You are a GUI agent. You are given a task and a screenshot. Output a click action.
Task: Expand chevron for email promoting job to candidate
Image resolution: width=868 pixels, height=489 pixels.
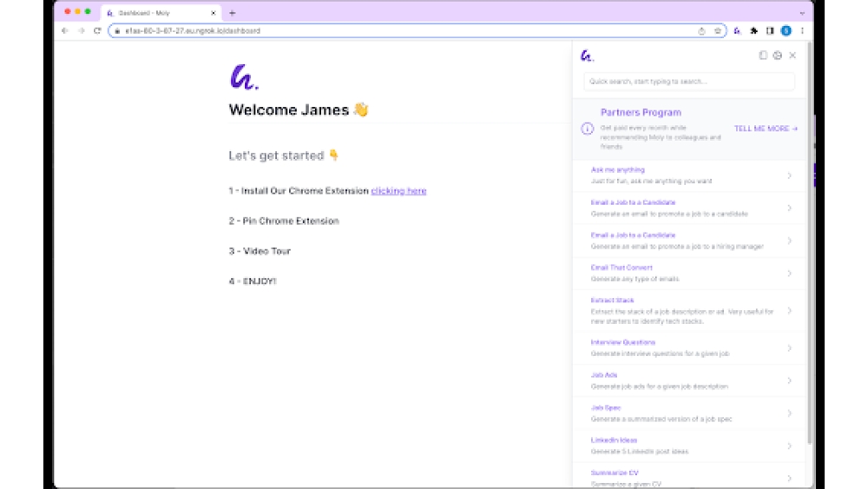789,208
